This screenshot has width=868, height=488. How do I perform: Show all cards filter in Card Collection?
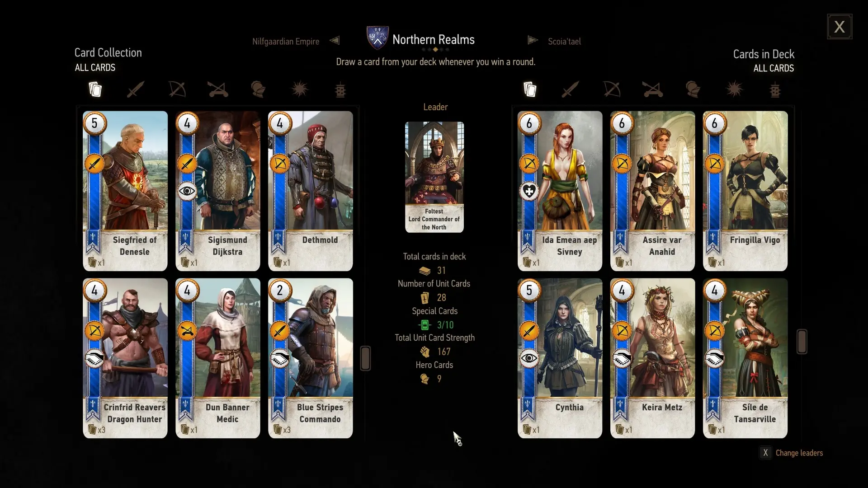coord(95,89)
